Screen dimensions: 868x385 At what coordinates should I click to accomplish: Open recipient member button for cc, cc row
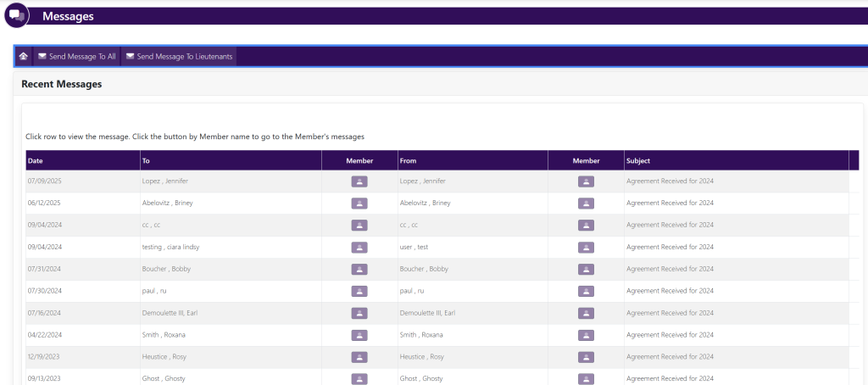pyautogui.click(x=359, y=225)
